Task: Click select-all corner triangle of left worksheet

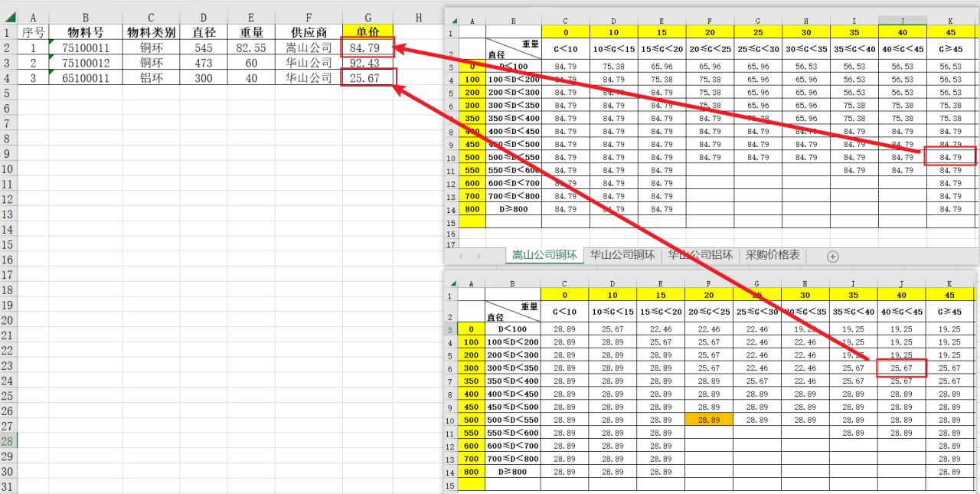Action: pos(9,16)
